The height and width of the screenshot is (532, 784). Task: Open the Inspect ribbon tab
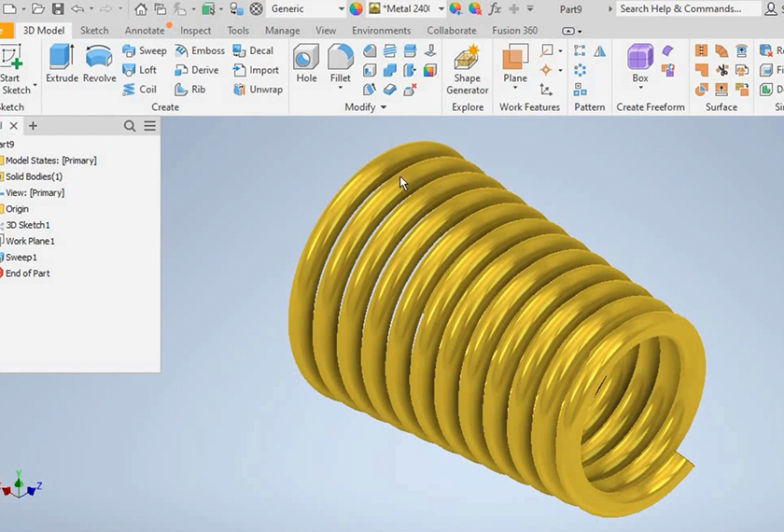point(195,31)
